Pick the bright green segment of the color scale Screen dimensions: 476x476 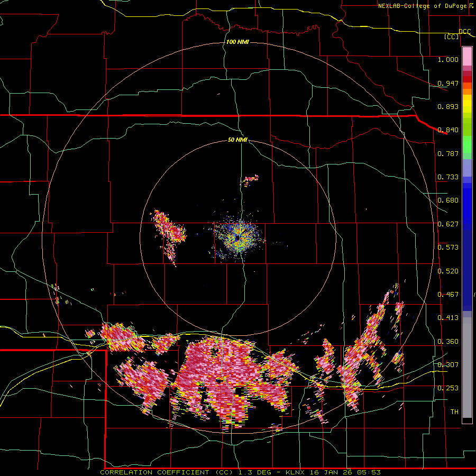[467, 144]
